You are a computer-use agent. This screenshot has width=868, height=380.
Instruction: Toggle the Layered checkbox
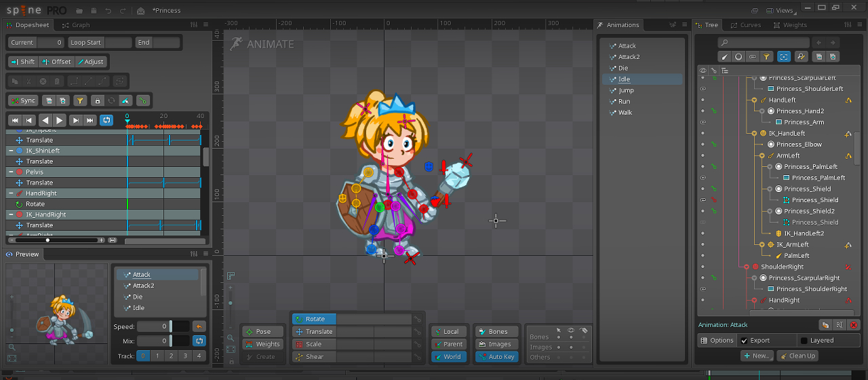tap(804, 341)
